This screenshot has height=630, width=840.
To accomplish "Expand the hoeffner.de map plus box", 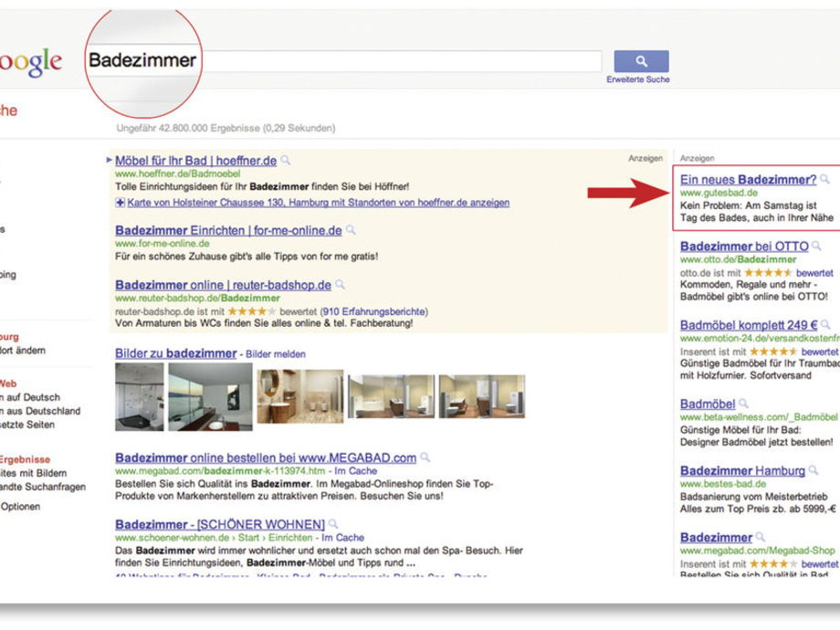I will [120, 203].
